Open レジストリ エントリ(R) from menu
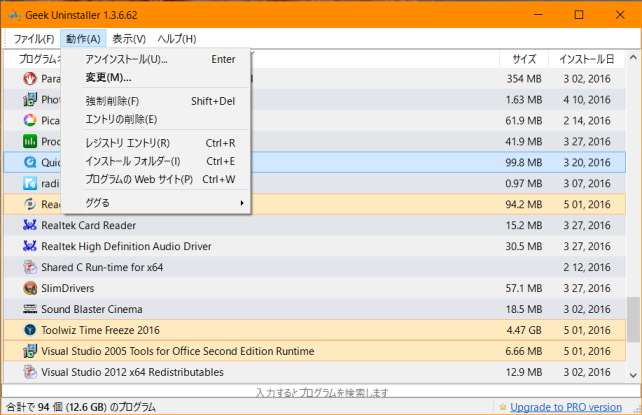Screen dimensions: 642x415 (156, 143)
